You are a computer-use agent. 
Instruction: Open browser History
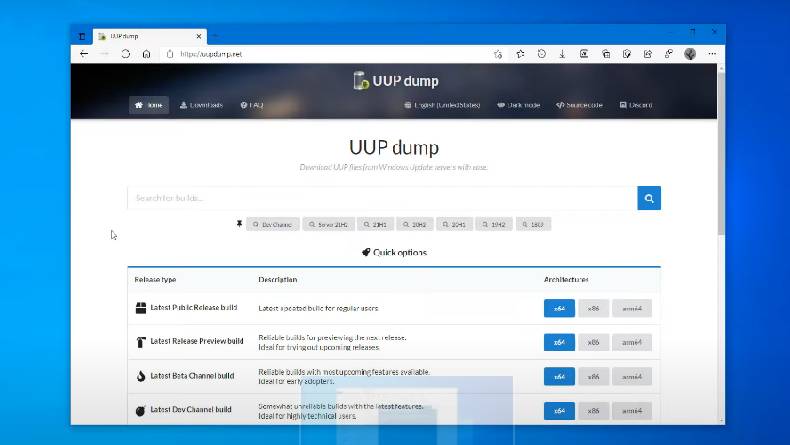point(542,54)
